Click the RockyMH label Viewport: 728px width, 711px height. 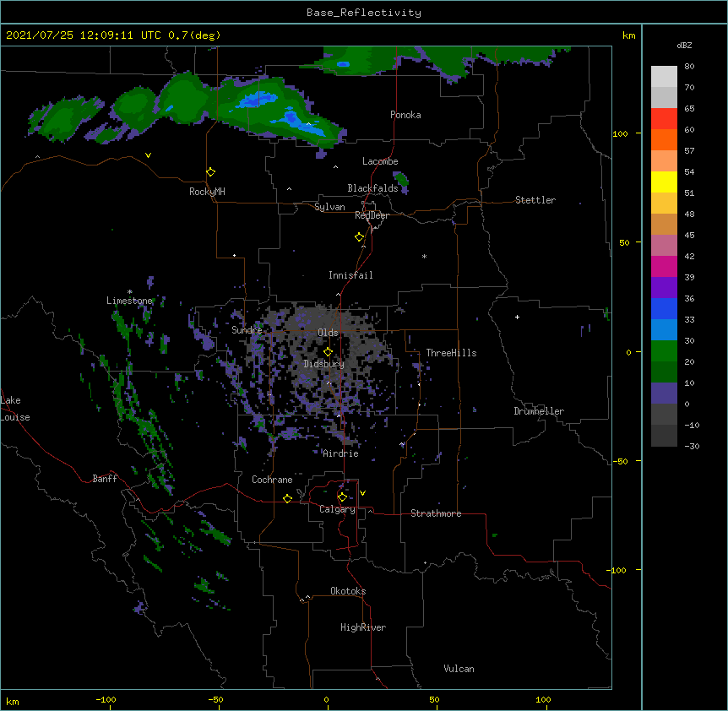pos(207,192)
